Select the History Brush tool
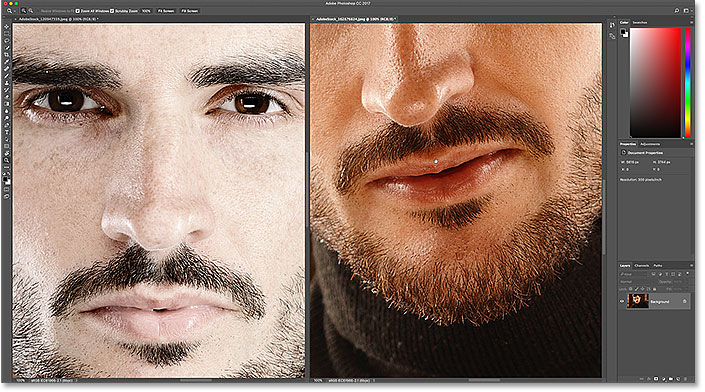 [x=6, y=89]
